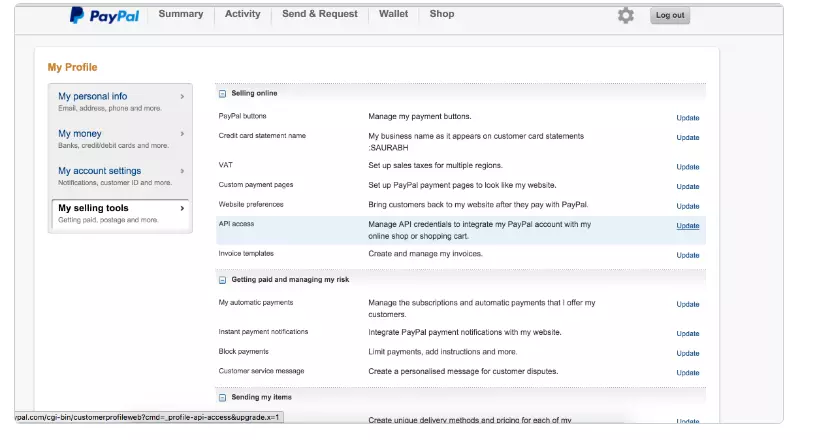
Task: Click the My automatic payments label
Action: pos(256,302)
